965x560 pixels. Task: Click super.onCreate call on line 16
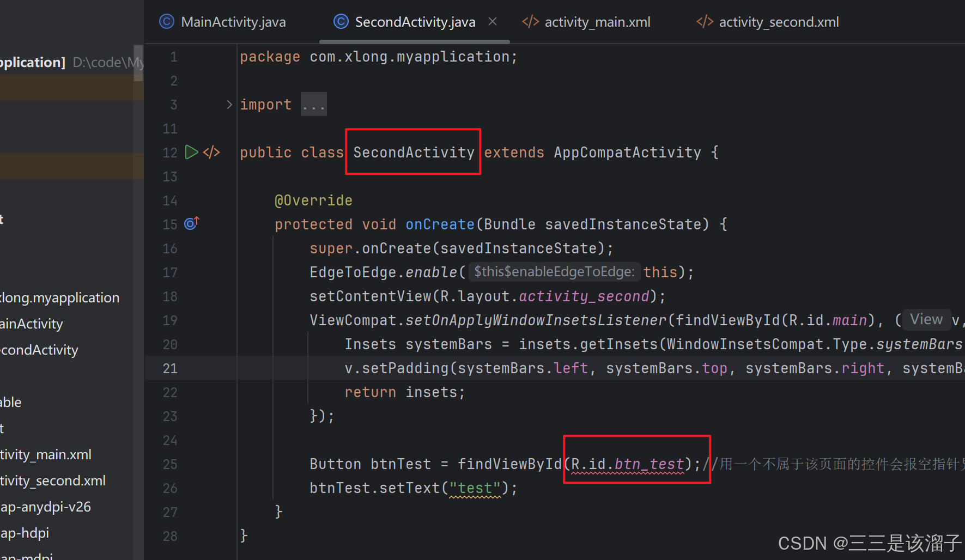(462, 248)
